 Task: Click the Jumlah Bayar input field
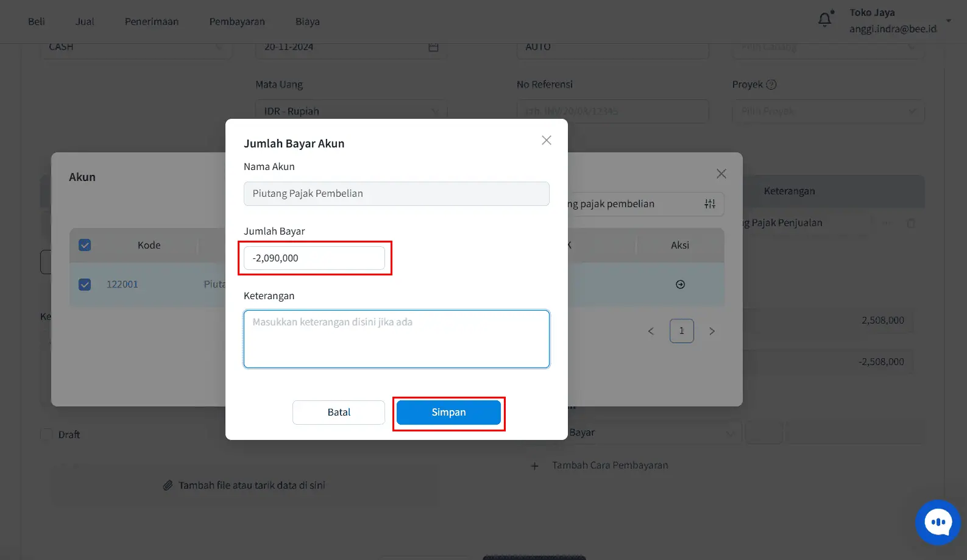(x=314, y=258)
